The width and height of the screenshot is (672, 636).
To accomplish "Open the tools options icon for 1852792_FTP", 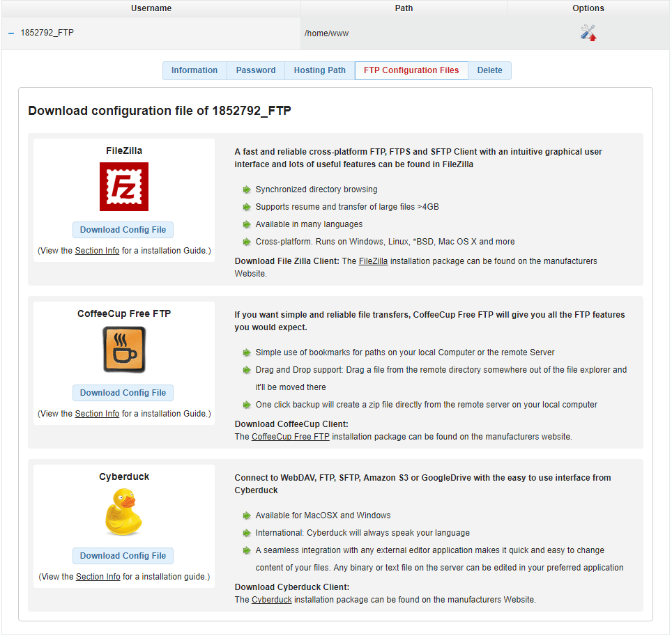I will [x=588, y=33].
